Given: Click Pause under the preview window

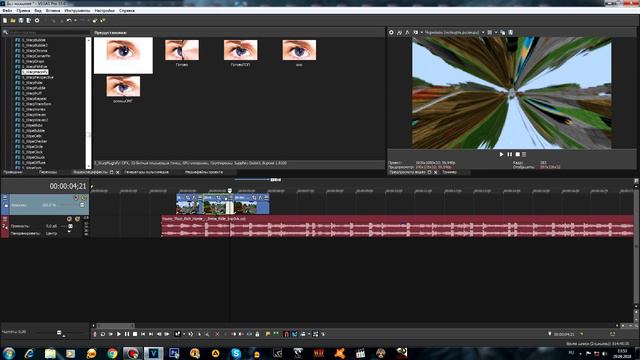Looking at the screenshot, I should coord(509,154).
